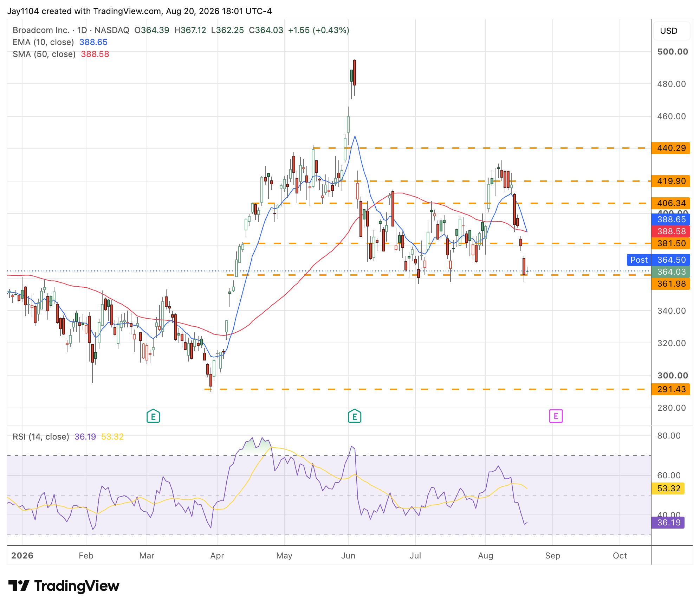Click the green 364.03 last price tag
This screenshot has width=700, height=607.
pos(670,272)
